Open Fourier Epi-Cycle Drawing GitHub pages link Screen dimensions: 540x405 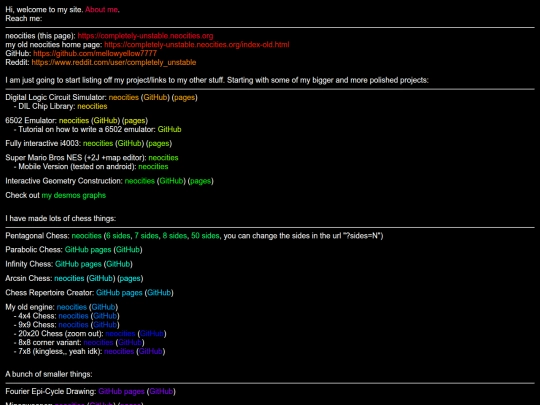[121, 392]
